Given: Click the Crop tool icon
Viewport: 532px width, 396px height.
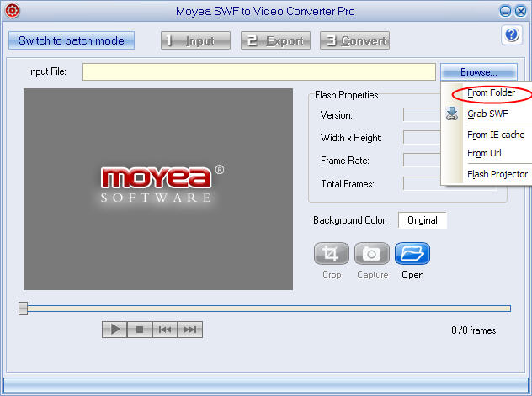Looking at the screenshot, I should click(332, 254).
